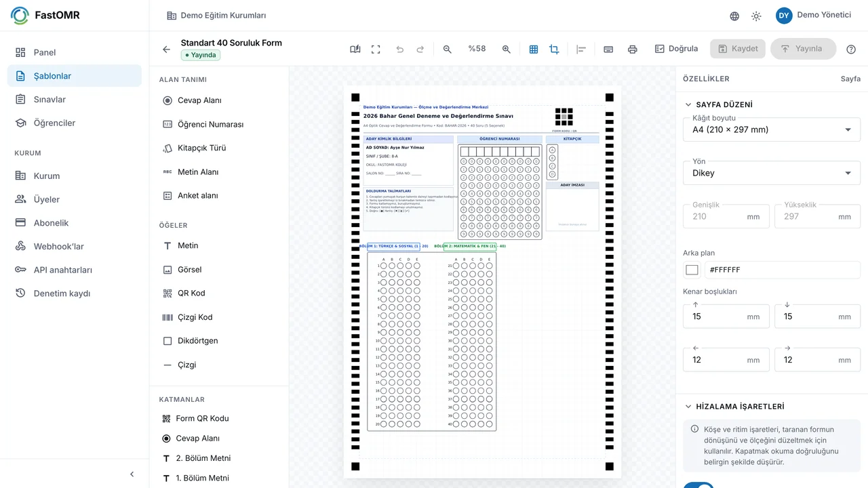Toggle the blue crop-frame icon in the toolbar
Image resolution: width=868 pixels, height=488 pixels.
pos(554,49)
